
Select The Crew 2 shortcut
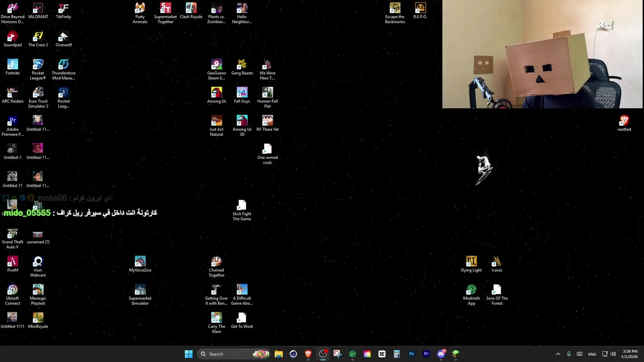(38, 39)
